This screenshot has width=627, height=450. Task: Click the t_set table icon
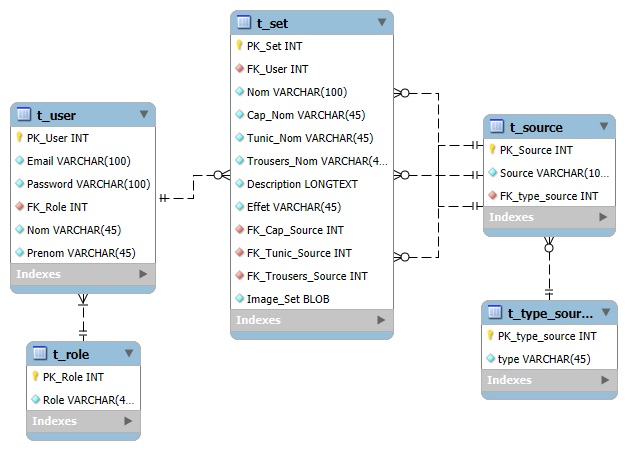244,22
